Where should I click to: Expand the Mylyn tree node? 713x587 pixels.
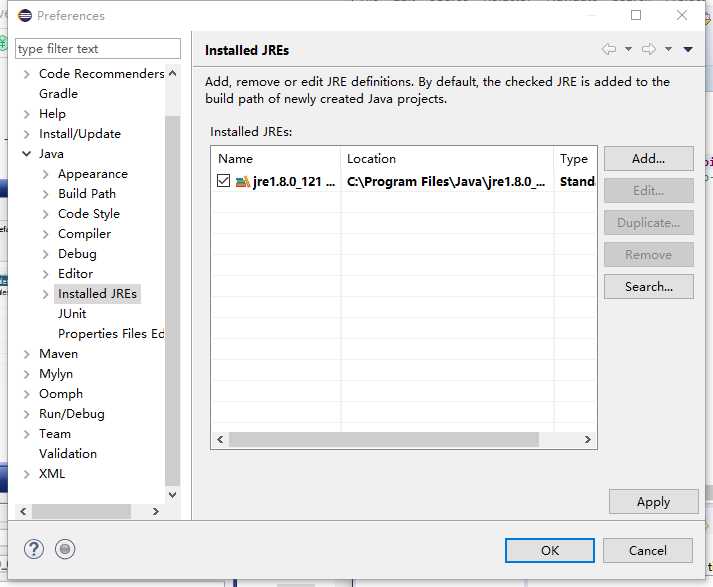[27, 374]
